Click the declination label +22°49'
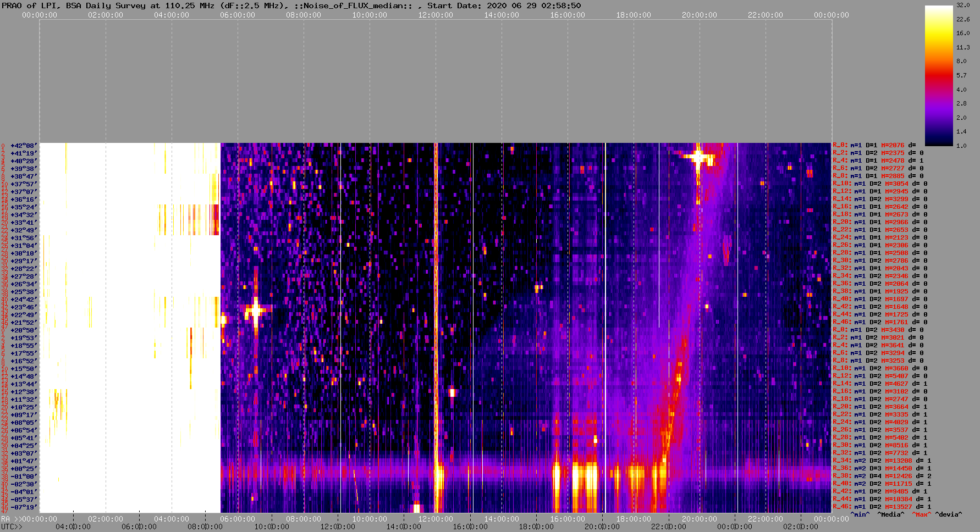 24,315
